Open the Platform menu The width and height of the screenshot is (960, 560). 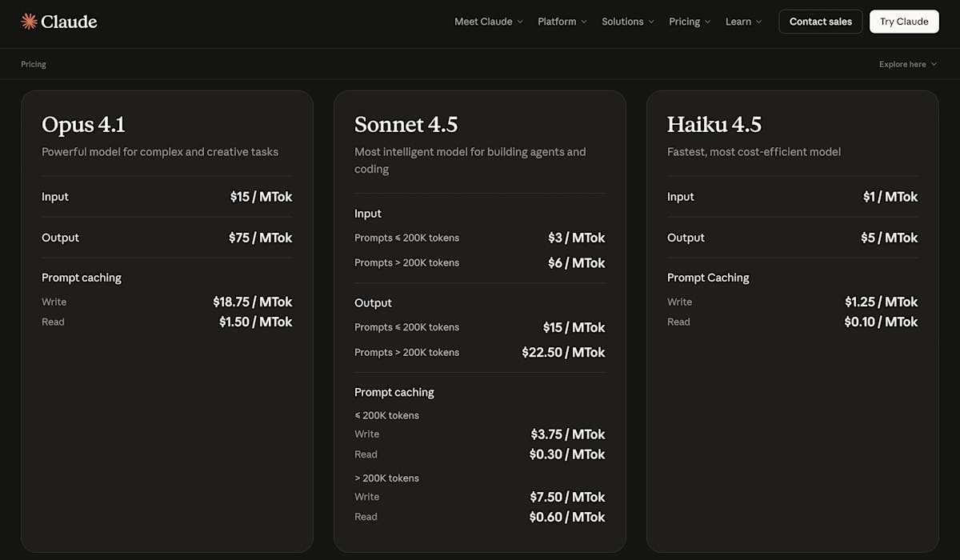[x=562, y=22]
